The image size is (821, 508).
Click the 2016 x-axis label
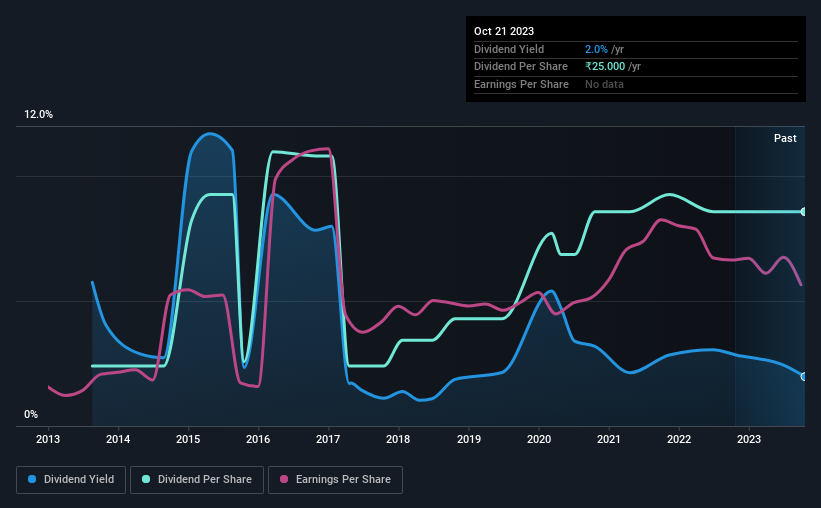(x=258, y=439)
